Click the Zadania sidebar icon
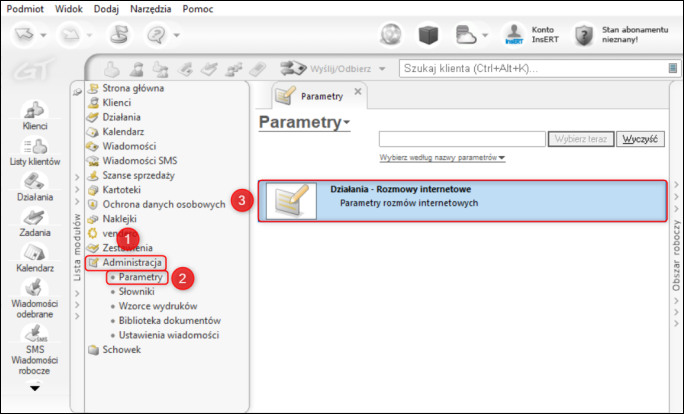The height and width of the screenshot is (414, 684). (x=35, y=222)
